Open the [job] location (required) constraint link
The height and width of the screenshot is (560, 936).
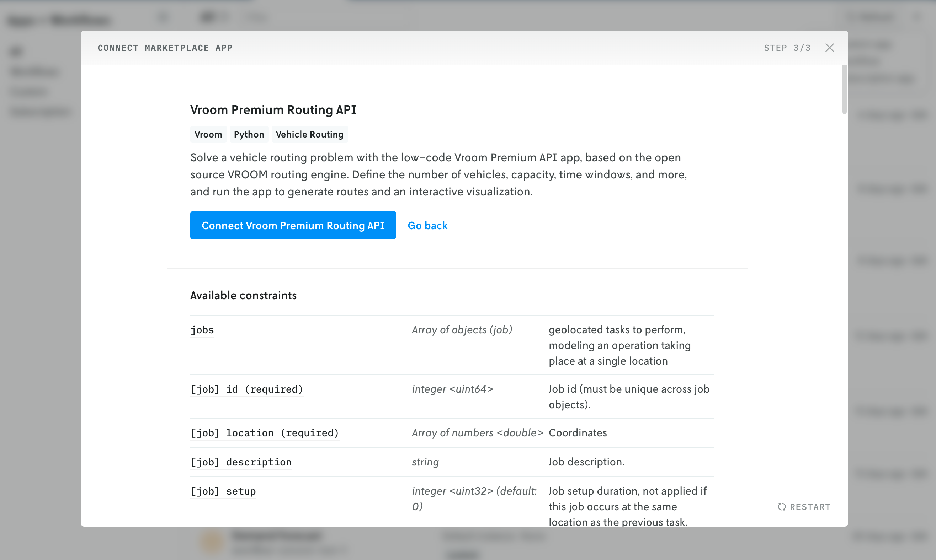click(x=264, y=433)
